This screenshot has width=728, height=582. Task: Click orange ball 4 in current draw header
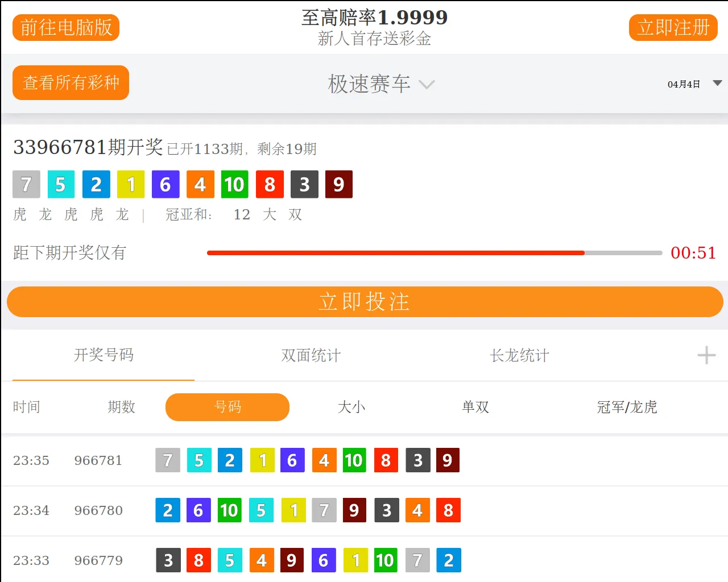pyautogui.click(x=200, y=184)
